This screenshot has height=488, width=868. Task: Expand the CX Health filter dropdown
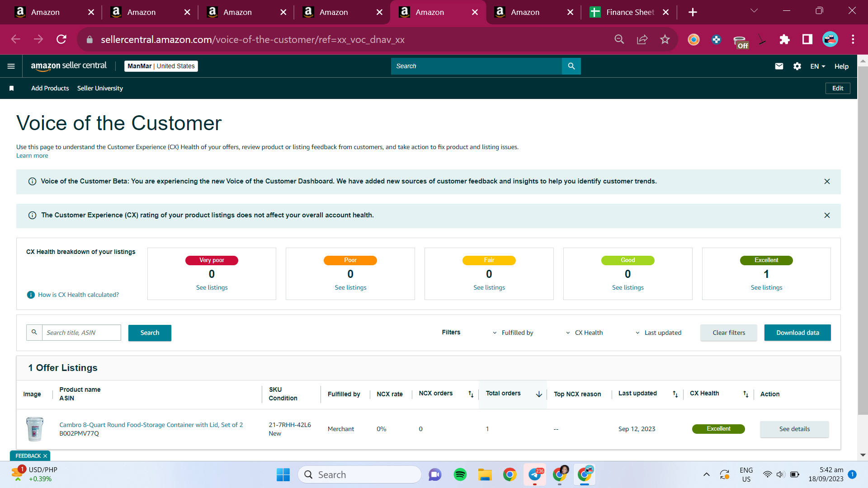584,333
